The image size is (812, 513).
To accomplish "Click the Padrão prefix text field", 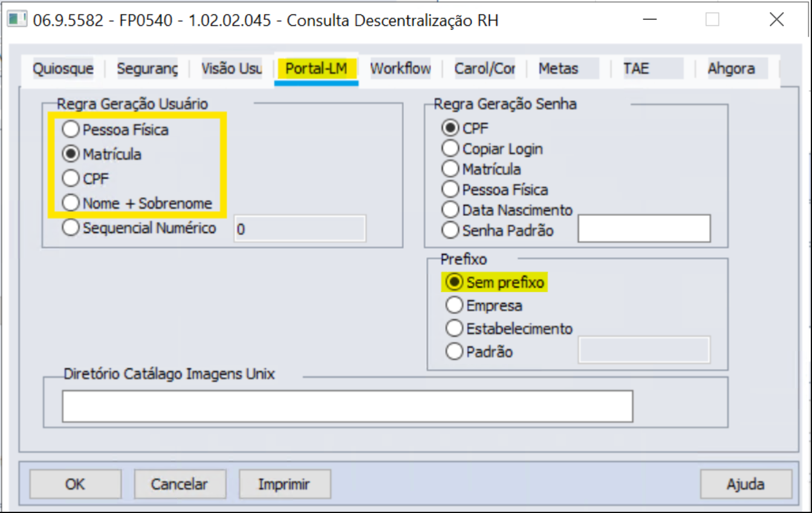I will click(645, 350).
